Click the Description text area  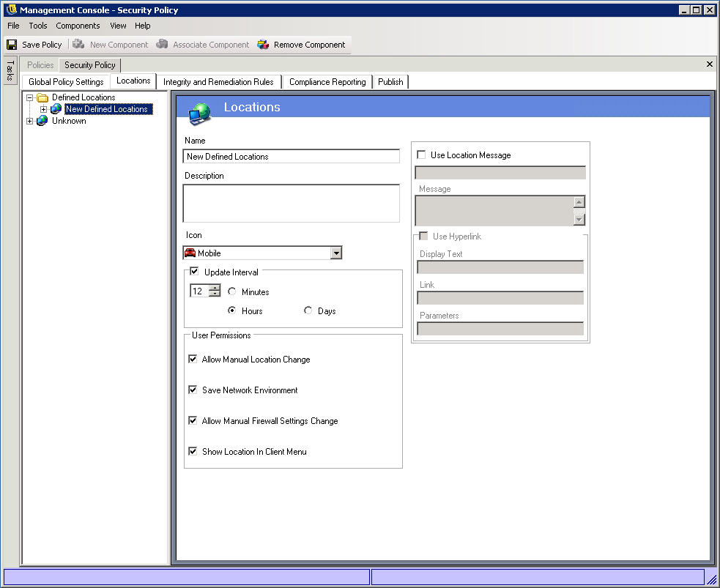tap(291, 204)
